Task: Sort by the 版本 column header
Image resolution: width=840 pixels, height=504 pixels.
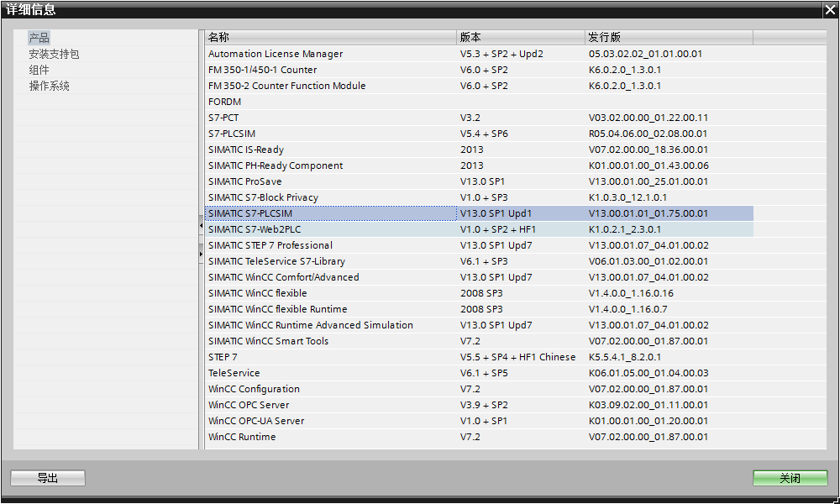Action: click(521, 37)
